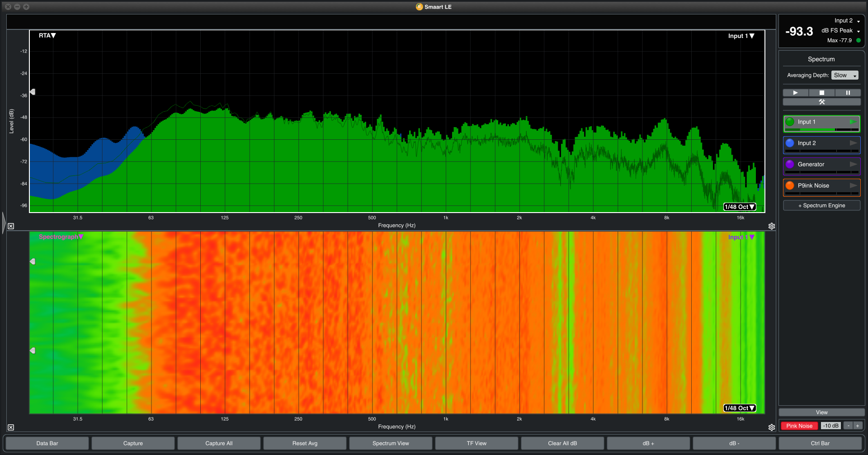Toggle P9ink Noise engine run arrow
Screen dimensions: 868x455
(853, 185)
